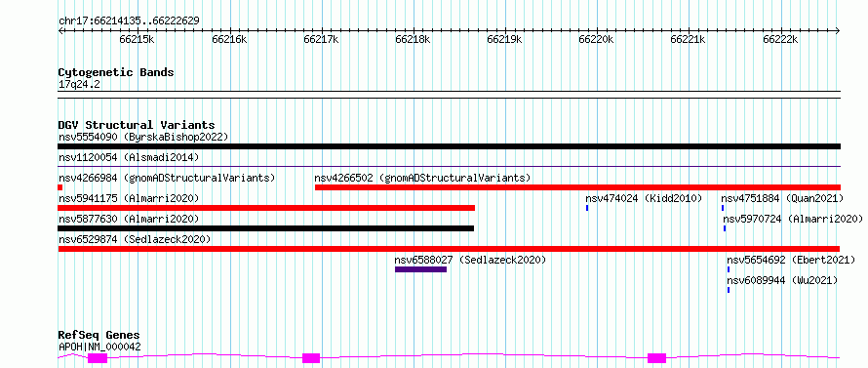
Task: Select nsv474024 (Kidd2010) label
Action: 644,198
